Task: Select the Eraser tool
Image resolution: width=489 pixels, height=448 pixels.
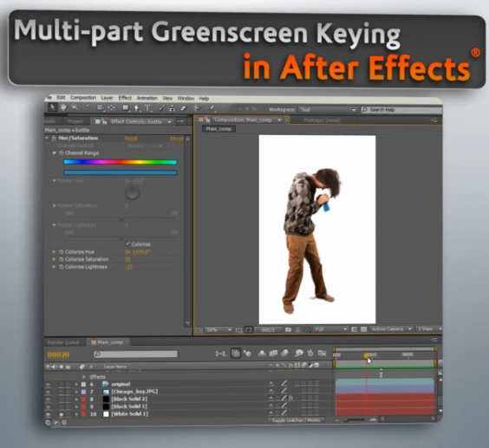Action: click(184, 107)
